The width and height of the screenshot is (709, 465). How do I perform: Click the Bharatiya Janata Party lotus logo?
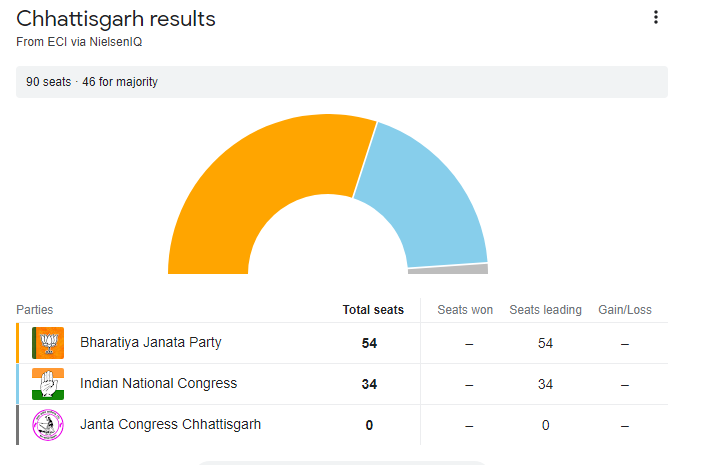tap(48, 343)
